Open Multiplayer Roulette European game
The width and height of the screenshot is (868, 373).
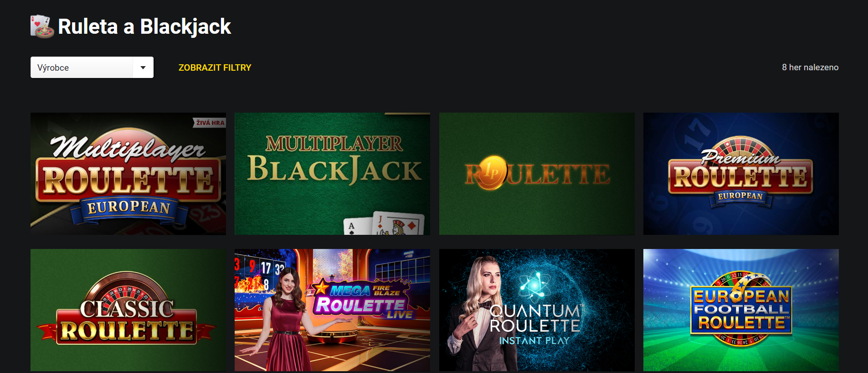128,174
